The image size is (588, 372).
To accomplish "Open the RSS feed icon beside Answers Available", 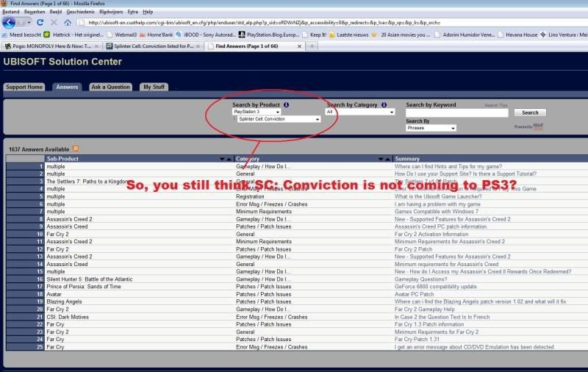I will [x=76, y=149].
